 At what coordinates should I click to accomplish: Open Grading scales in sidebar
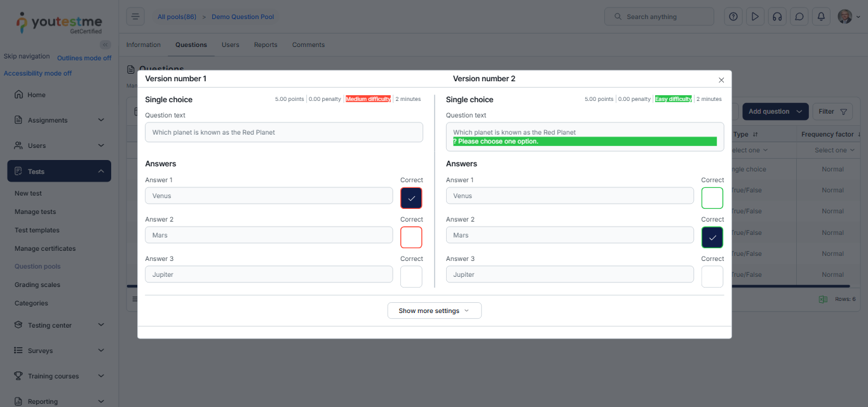(37, 285)
